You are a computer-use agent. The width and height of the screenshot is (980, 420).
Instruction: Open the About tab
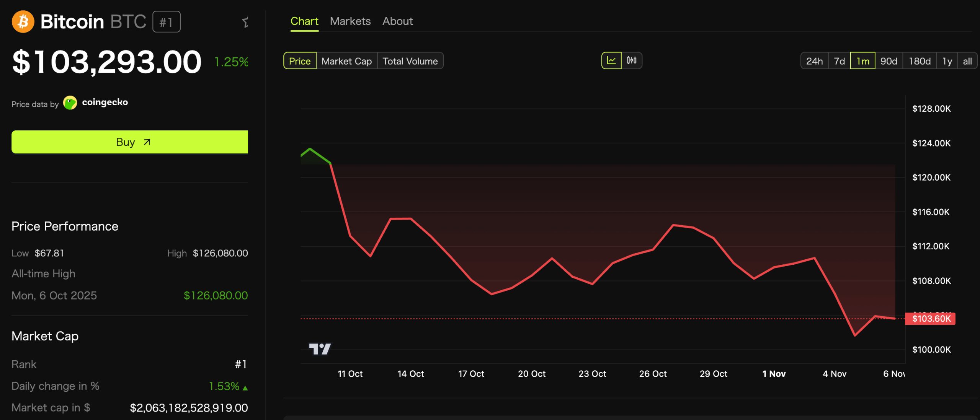397,21
